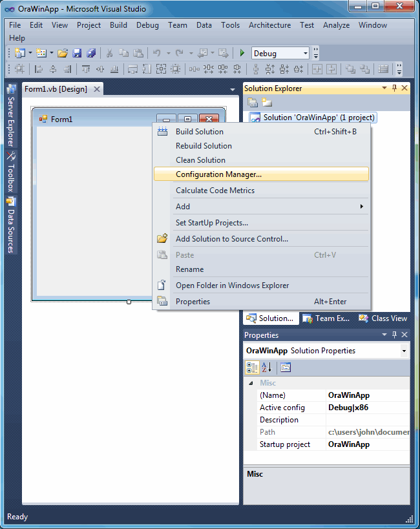This screenshot has width=420, height=529.
Task: Select Build Solution in context menu
Action: tap(261, 132)
